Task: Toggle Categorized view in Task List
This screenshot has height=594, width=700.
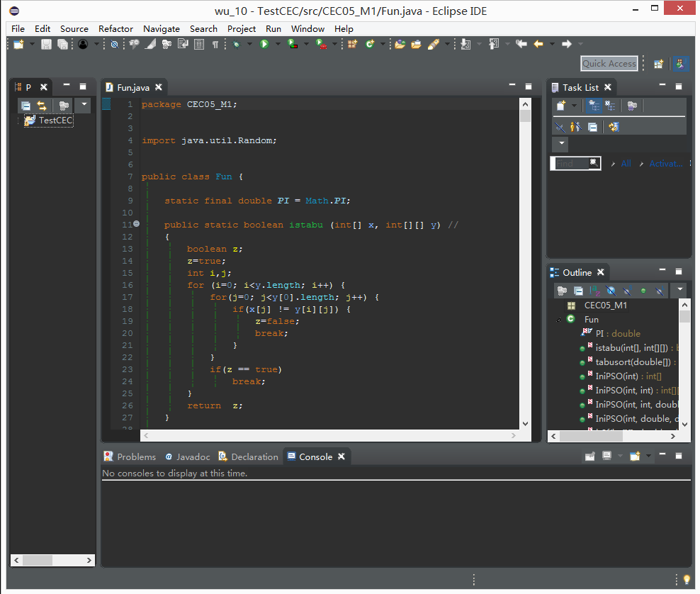Action: tap(593, 106)
